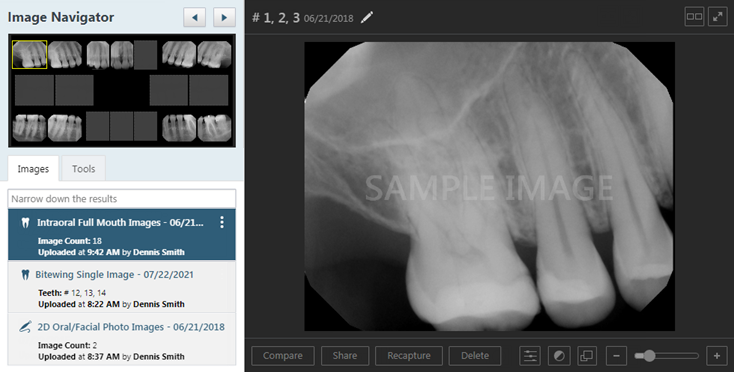The width and height of the screenshot is (734, 372).
Task: Click the zoom slider handle
Action: (x=649, y=356)
